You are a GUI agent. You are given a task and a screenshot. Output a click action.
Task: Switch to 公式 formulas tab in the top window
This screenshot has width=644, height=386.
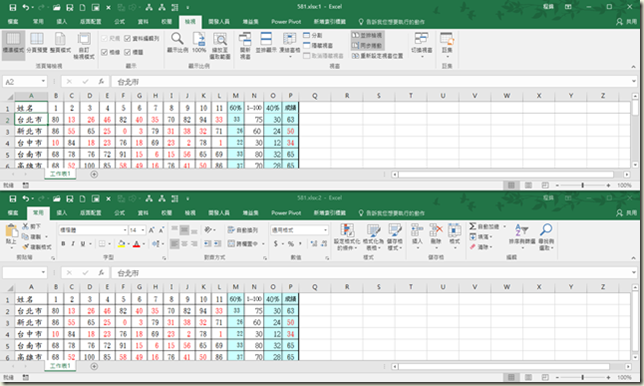120,22
